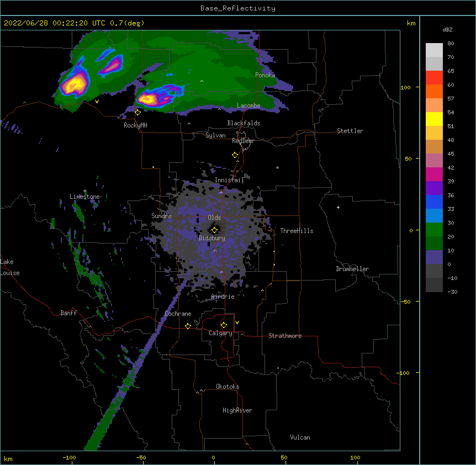Select the 42 dBZ magenta swatch in legend
Image resolution: width=476 pixels, height=465 pixels.
pos(434,174)
